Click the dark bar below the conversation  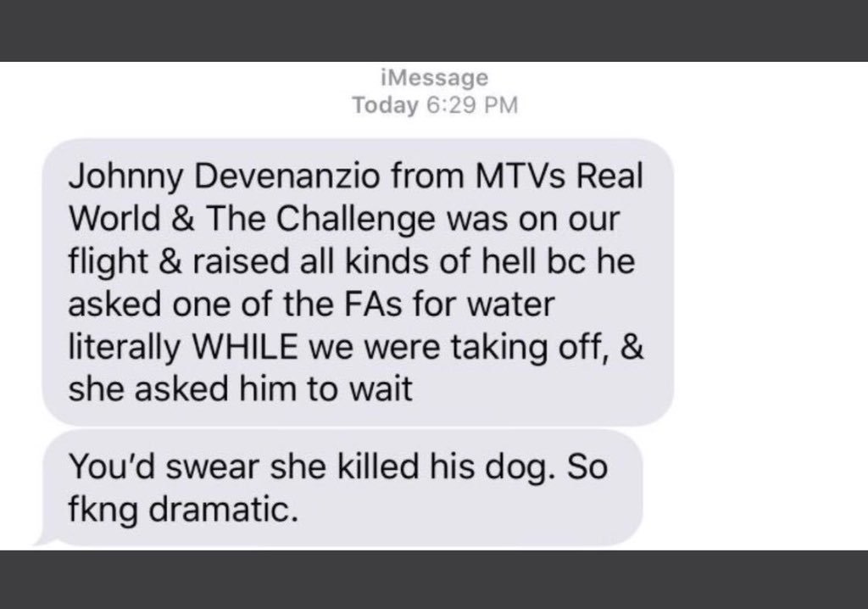coord(434,579)
